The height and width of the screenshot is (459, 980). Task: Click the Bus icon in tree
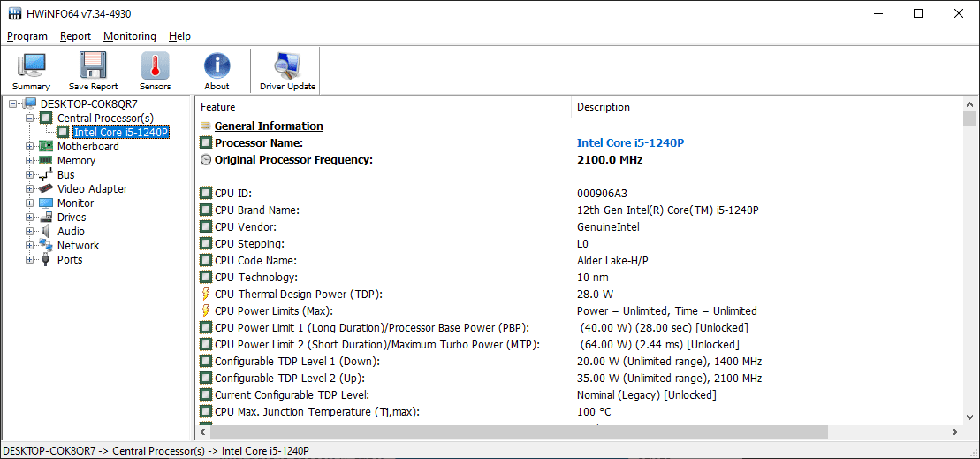tap(46, 174)
